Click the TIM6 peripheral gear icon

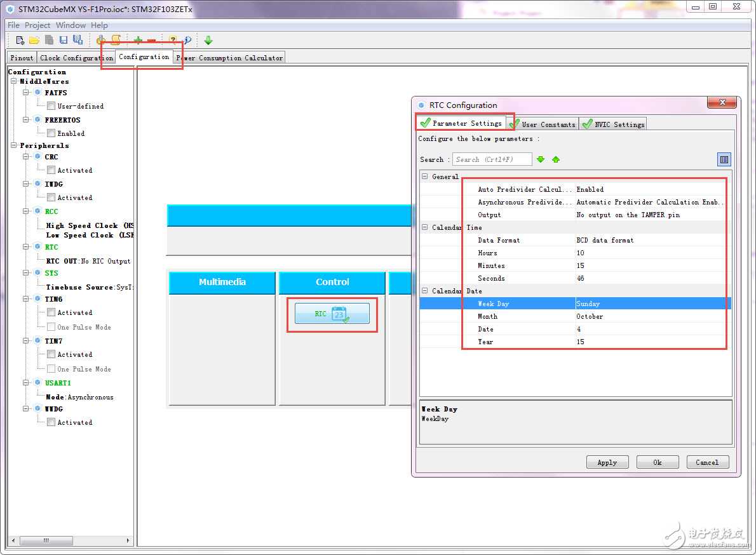(x=37, y=298)
